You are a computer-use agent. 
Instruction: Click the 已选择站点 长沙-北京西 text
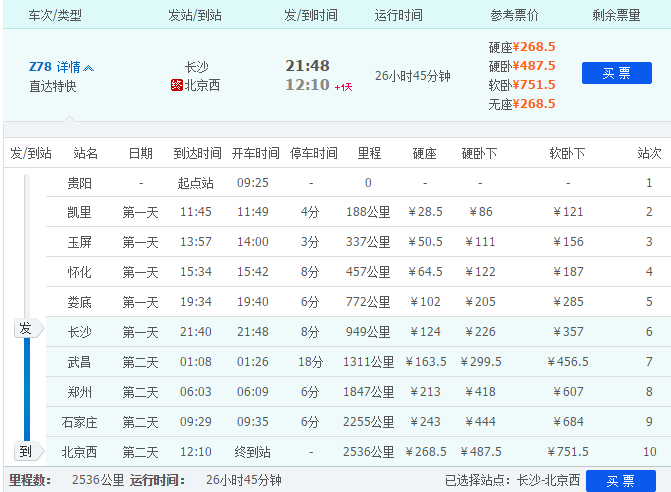(x=512, y=480)
